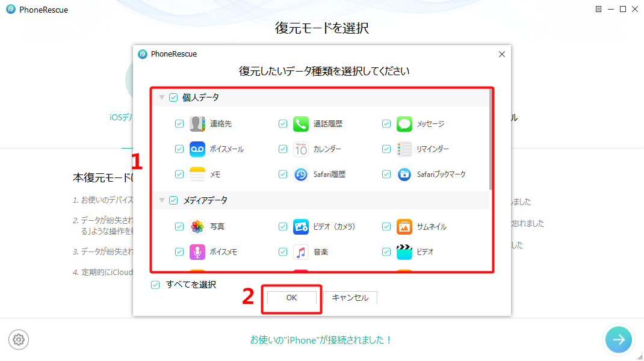Click the Voicemail (ボイスメール) icon

pyautogui.click(x=197, y=149)
